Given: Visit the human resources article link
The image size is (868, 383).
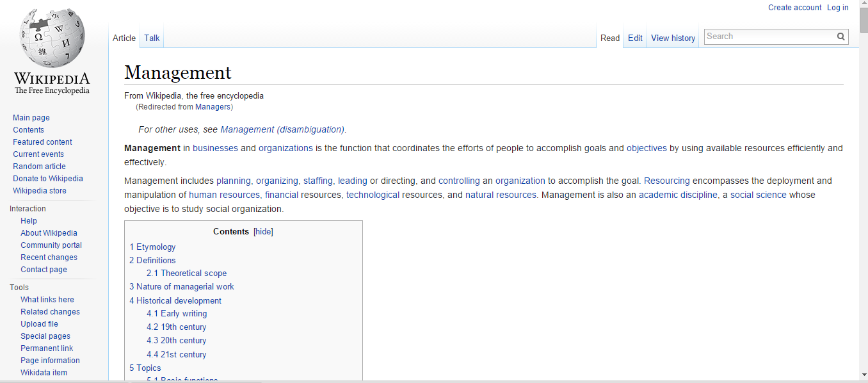Looking at the screenshot, I should point(223,194).
